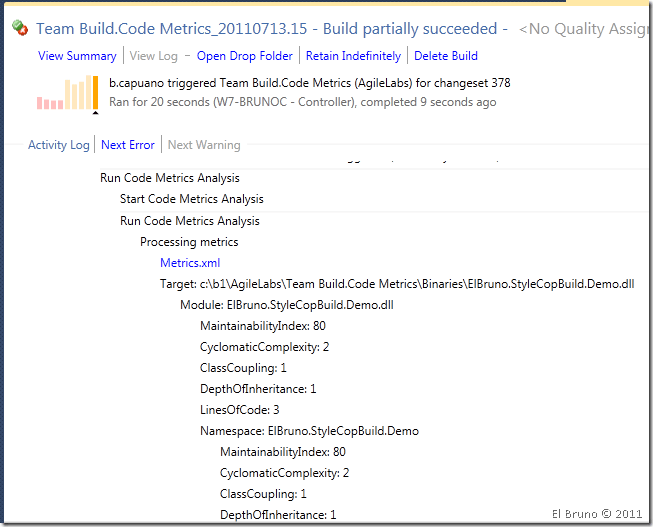Select the Start Code Metrics Analysis node

192,199
